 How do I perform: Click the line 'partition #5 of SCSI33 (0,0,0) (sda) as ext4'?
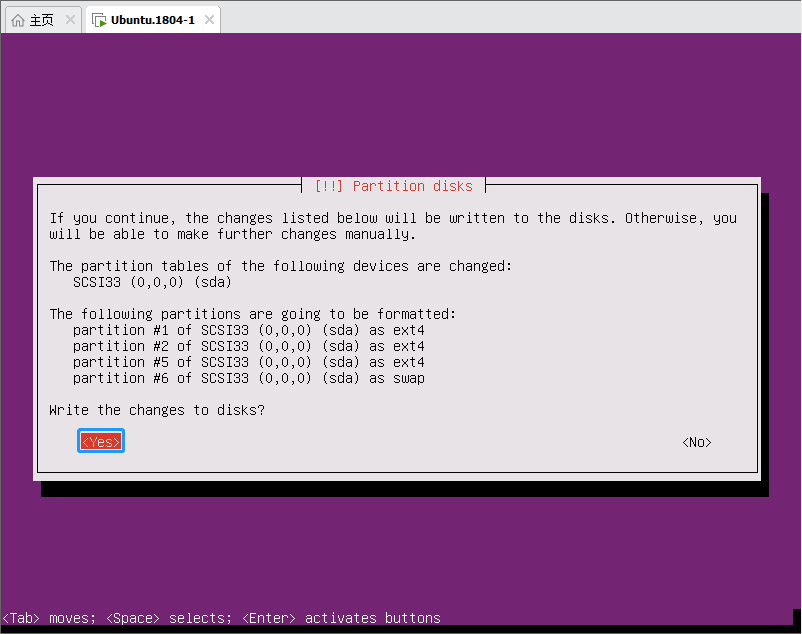[x=249, y=362]
